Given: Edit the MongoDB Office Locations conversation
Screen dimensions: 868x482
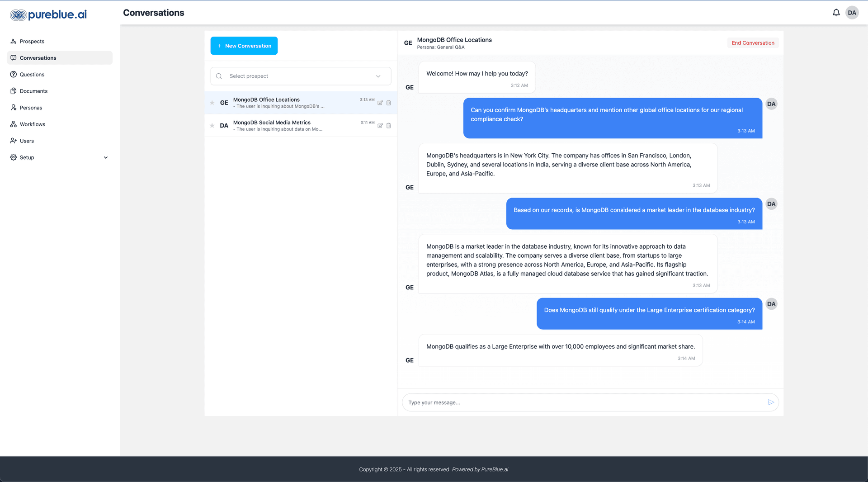Looking at the screenshot, I should click(380, 103).
